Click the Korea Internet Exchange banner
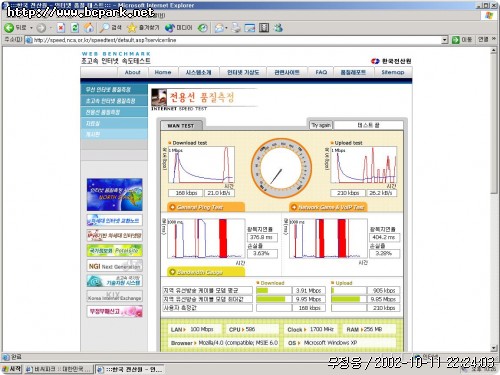Screen dimensions: 500x375 tap(114, 296)
